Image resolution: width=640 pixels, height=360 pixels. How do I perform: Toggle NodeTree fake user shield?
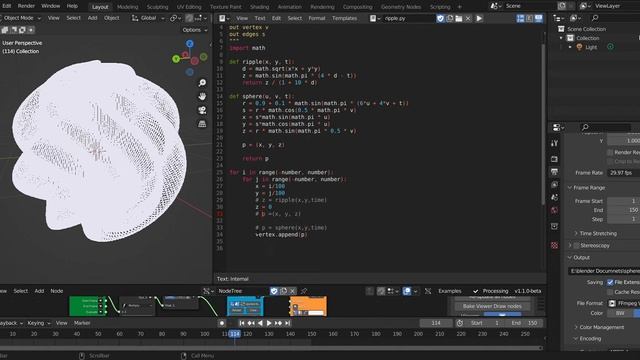[274, 291]
